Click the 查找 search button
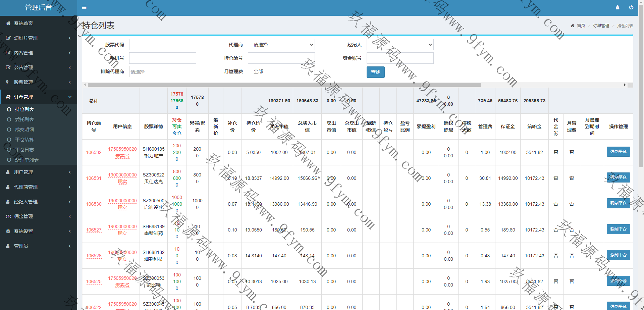 pos(375,72)
